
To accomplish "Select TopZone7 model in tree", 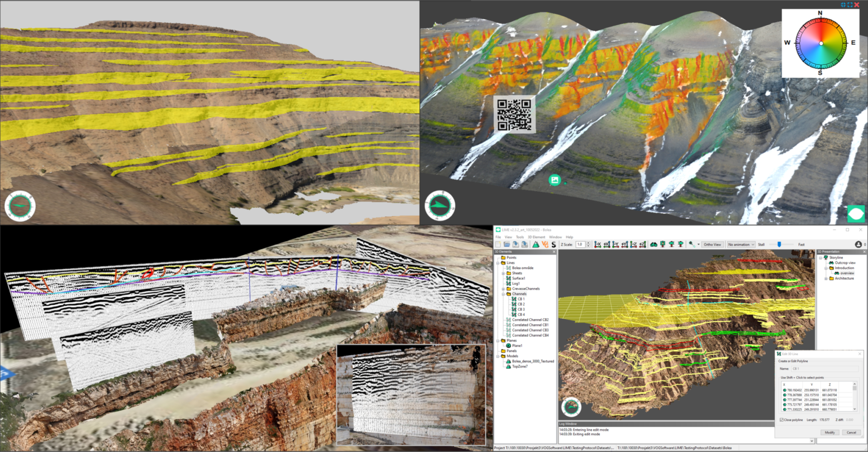I will (x=519, y=367).
